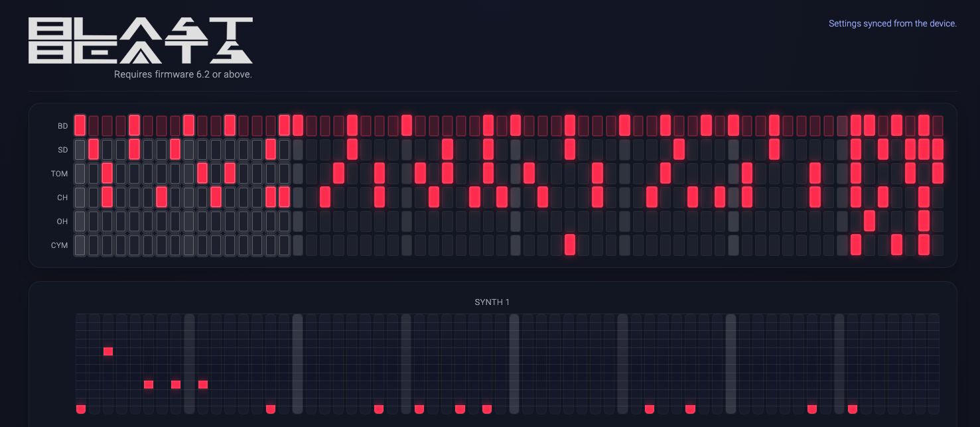Turn off the final lit BD step
Screen dimensions: 980x427
point(924,125)
